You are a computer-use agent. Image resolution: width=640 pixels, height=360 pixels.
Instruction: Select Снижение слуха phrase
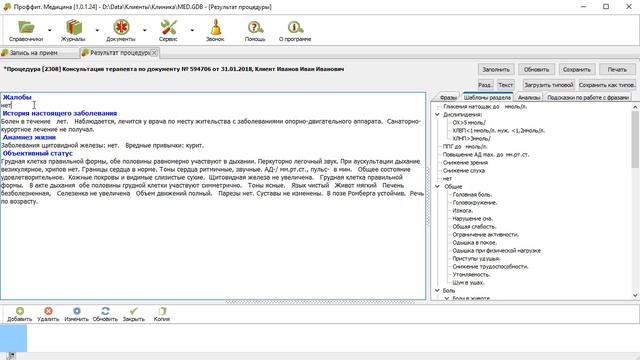pos(464,171)
